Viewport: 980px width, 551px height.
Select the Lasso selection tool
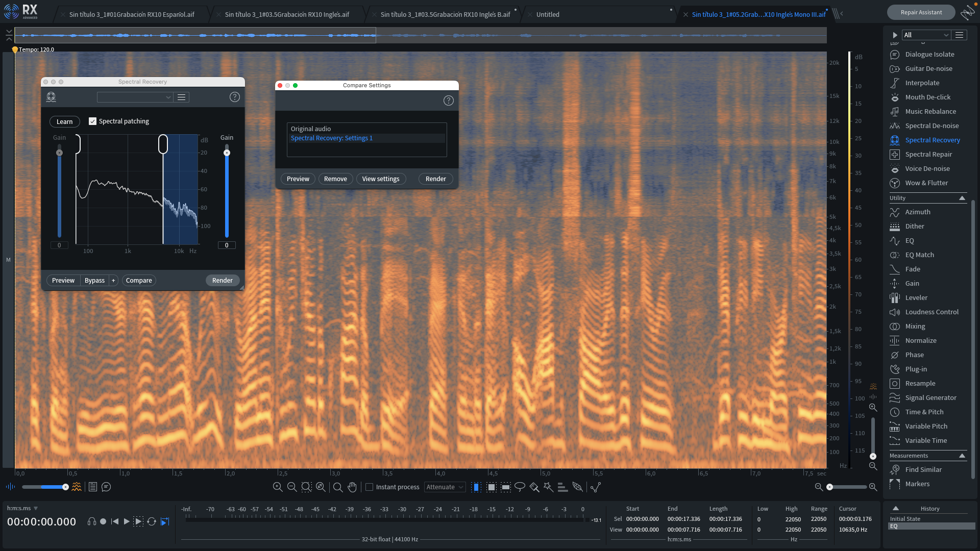coord(520,487)
